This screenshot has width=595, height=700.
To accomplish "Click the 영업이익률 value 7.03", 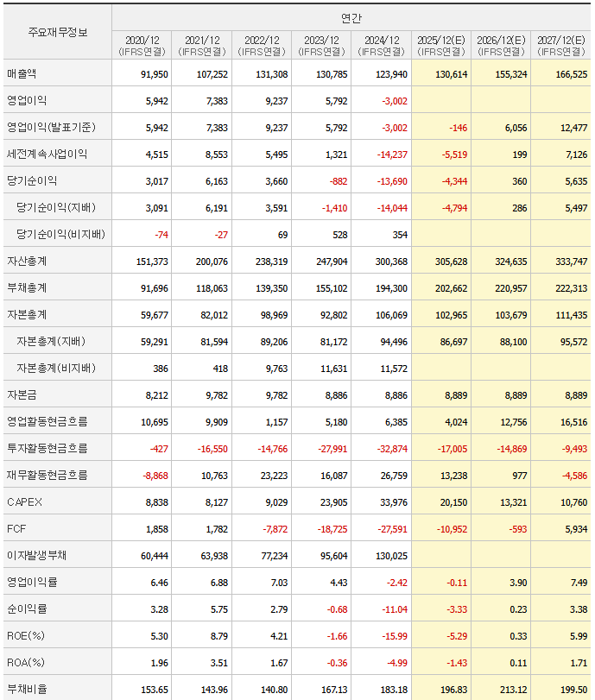I will (279, 583).
